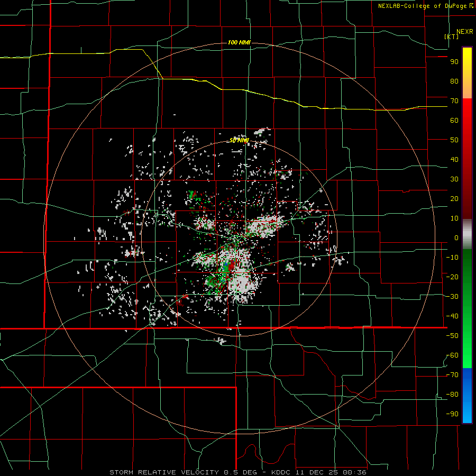Click the [KT] units label above the legend
Image resolution: width=476 pixels, height=476 pixels.
pos(452,36)
